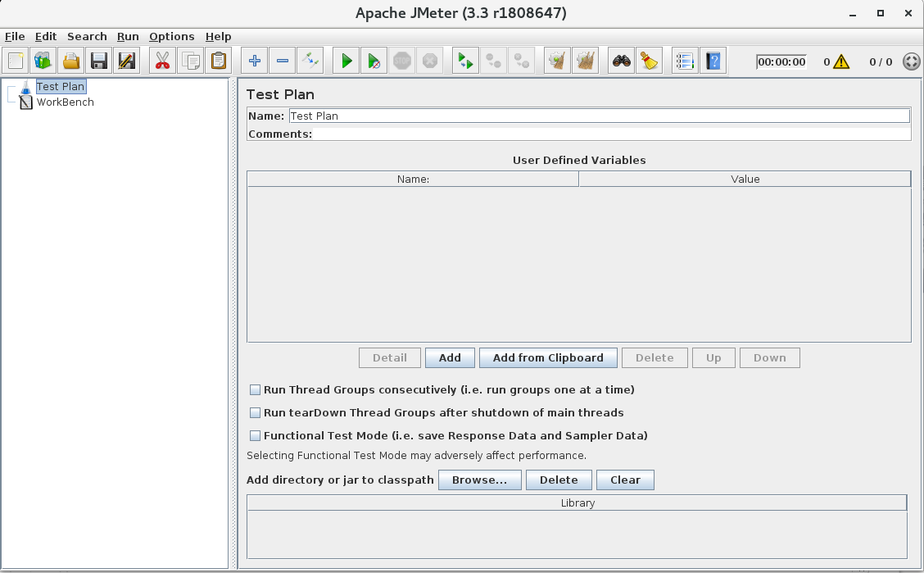
Task: Click the New test plan icon
Action: tap(16, 61)
